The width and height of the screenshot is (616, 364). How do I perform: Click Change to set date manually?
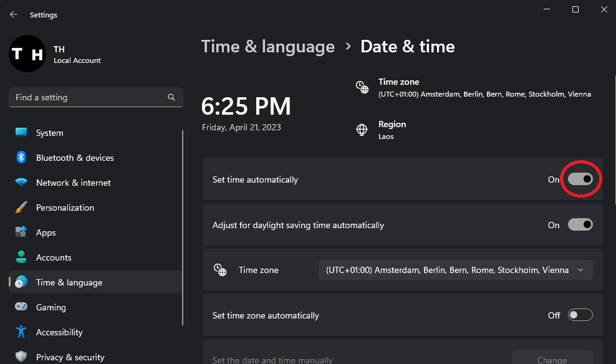[x=552, y=358]
